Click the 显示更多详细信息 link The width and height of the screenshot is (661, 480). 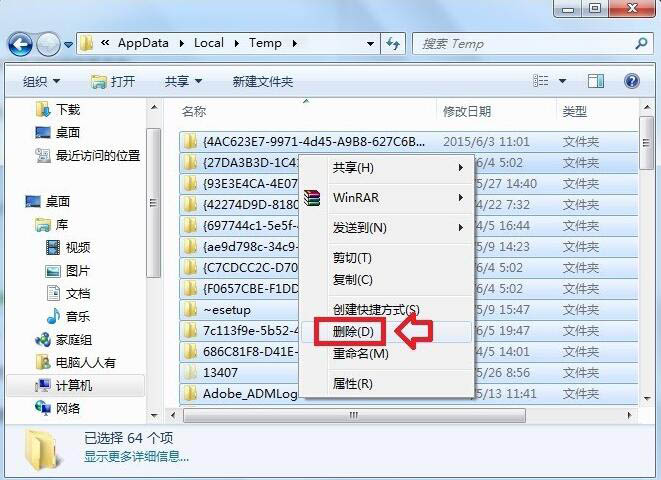coord(136,456)
